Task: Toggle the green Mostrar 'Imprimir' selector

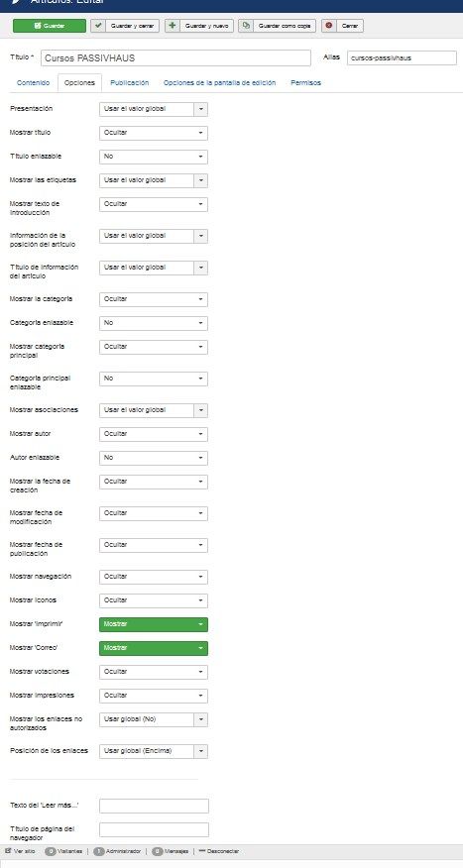Action: click(x=154, y=624)
